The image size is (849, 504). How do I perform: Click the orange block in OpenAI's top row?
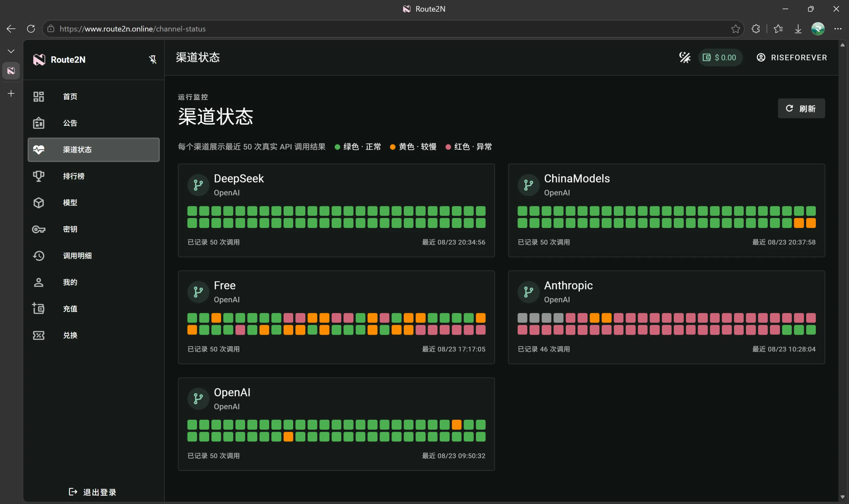457,425
